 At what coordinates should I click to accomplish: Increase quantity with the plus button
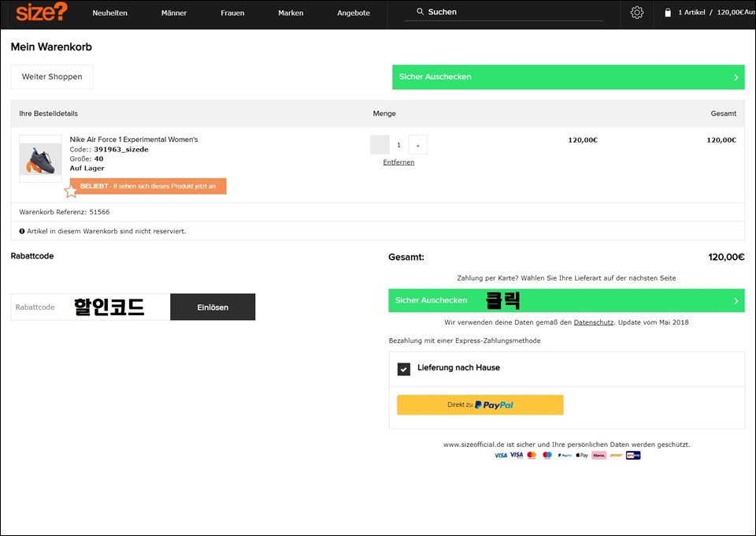tap(418, 145)
